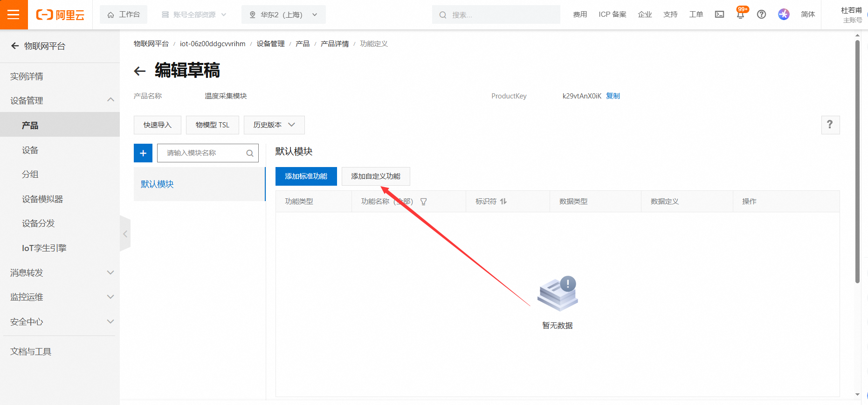Select 设备 in the sidebar menu
This screenshot has width=868, height=405.
click(30, 150)
